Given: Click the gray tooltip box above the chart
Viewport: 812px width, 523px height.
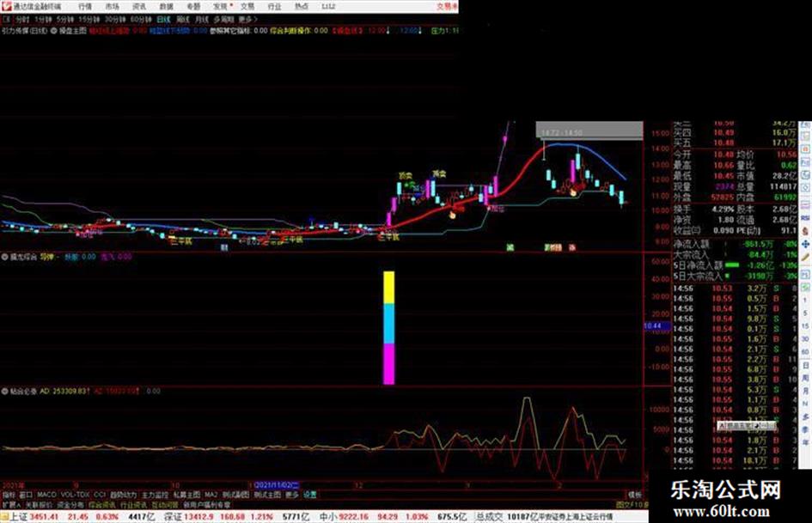Looking at the screenshot, I should pyautogui.click(x=589, y=131).
